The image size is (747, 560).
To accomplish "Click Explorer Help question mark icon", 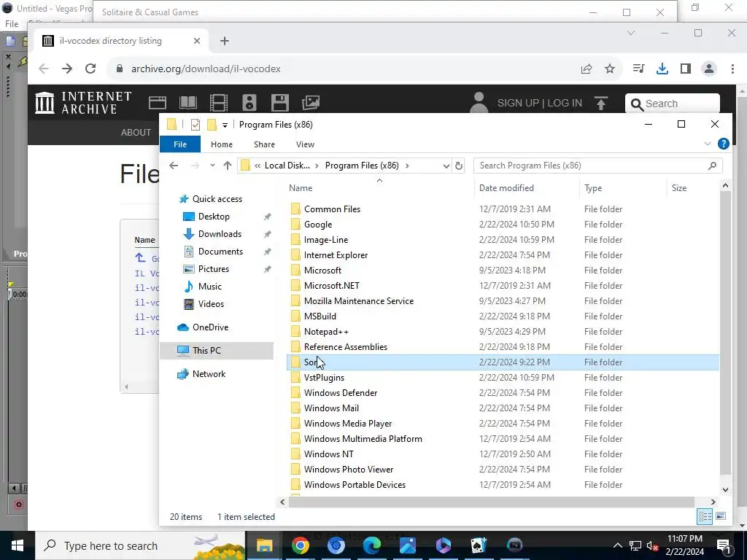I will pos(723,144).
